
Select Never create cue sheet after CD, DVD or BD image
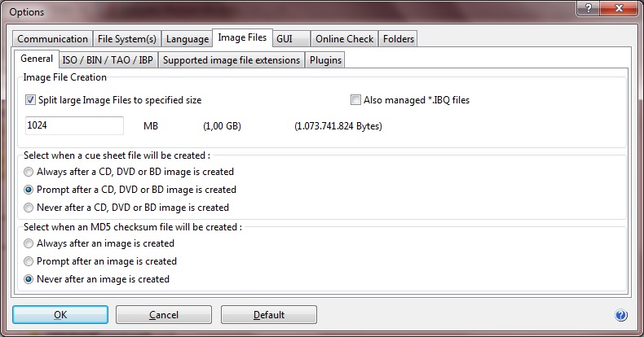pos(29,208)
